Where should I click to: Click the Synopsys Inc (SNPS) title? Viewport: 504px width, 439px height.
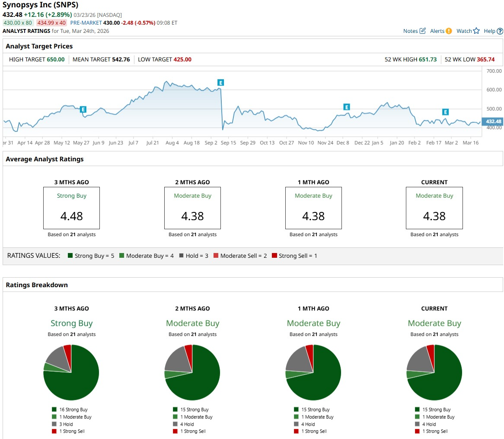coord(41,5)
